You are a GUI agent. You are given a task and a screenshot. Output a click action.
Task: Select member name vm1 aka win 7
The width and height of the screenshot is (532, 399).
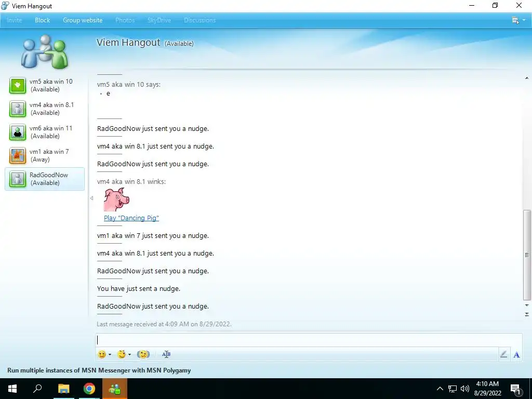pos(49,152)
